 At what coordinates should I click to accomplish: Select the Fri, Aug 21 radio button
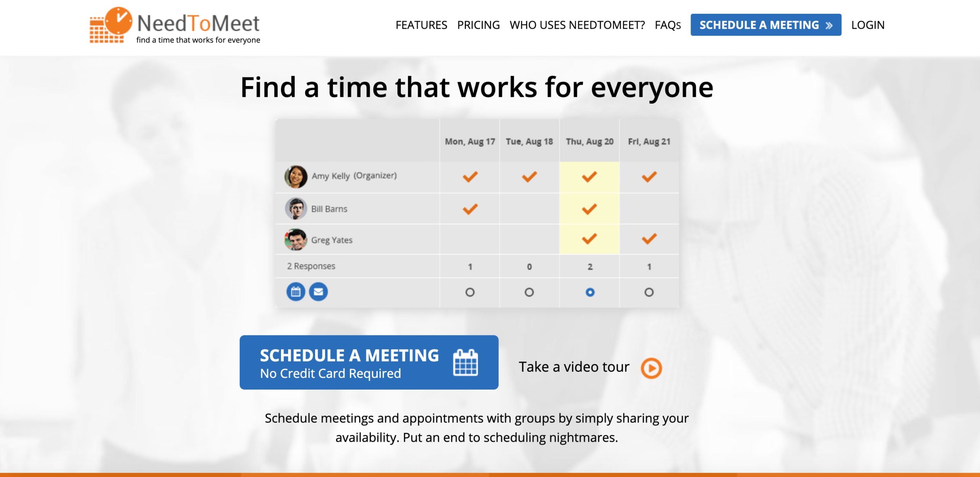tap(649, 292)
